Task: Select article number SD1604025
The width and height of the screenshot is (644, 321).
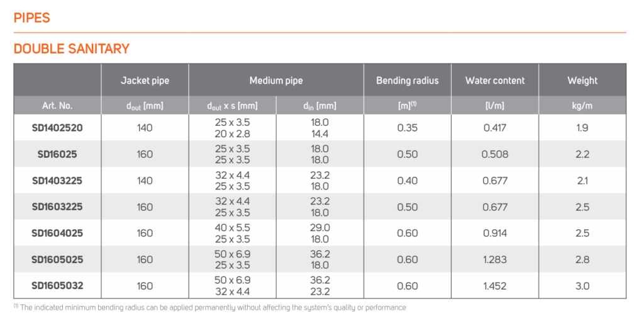Action: click(57, 233)
